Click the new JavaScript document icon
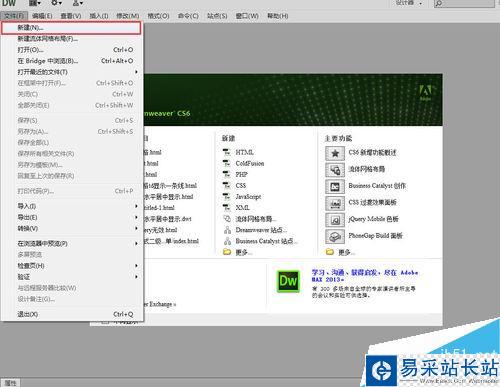The height and width of the screenshot is (387, 500). point(227,197)
